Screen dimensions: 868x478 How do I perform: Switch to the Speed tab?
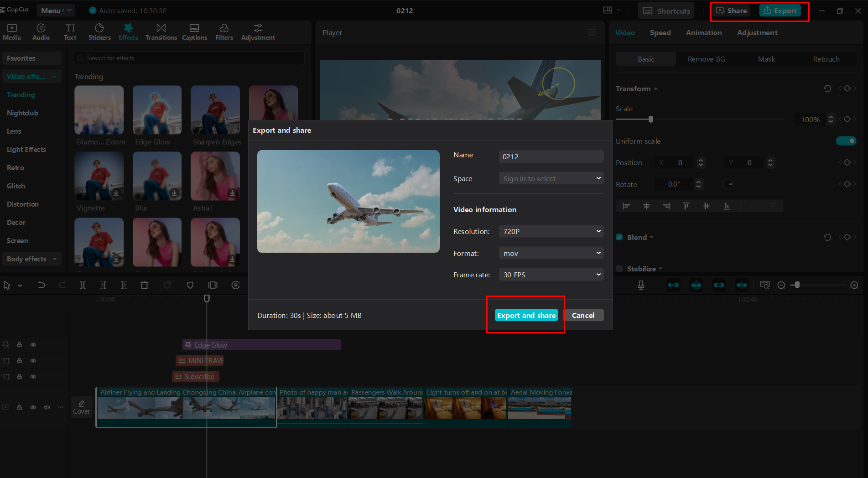[660, 32]
